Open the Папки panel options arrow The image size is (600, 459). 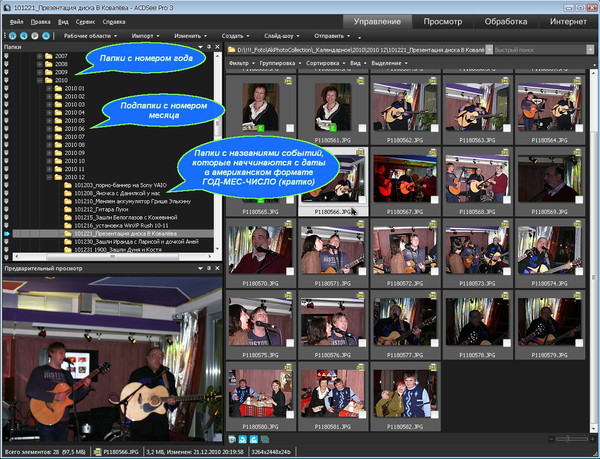click(x=201, y=47)
